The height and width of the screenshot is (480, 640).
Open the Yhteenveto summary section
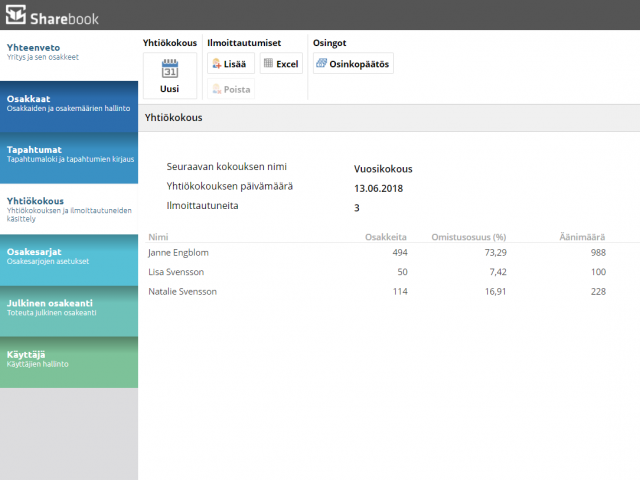69,56
